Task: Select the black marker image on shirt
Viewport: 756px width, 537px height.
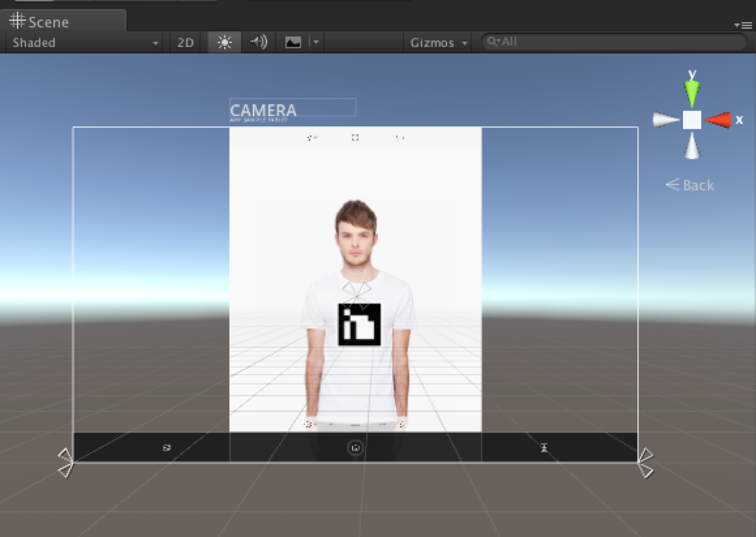Action: coord(360,324)
